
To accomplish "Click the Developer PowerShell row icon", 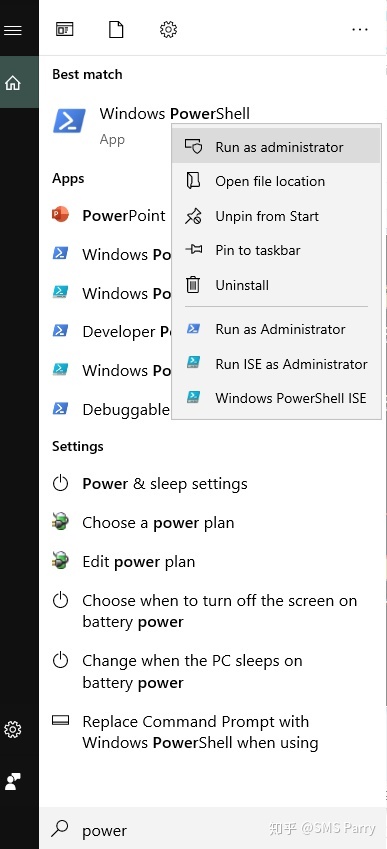I will pyautogui.click(x=60, y=331).
